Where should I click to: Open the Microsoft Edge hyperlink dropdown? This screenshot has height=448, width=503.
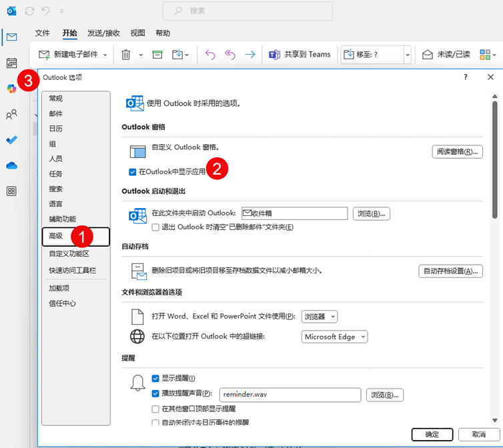coord(335,337)
